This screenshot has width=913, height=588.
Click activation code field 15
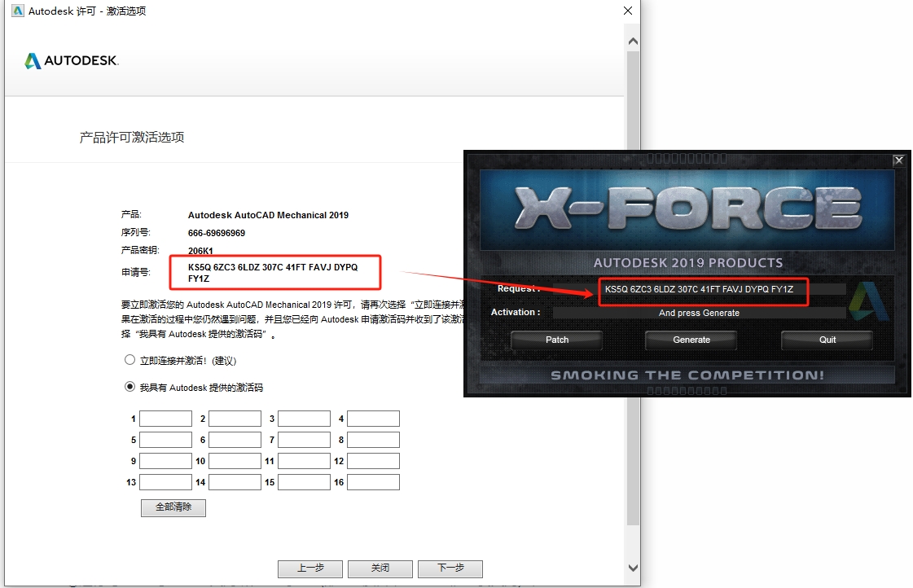pyautogui.click(x=305, y=482)
